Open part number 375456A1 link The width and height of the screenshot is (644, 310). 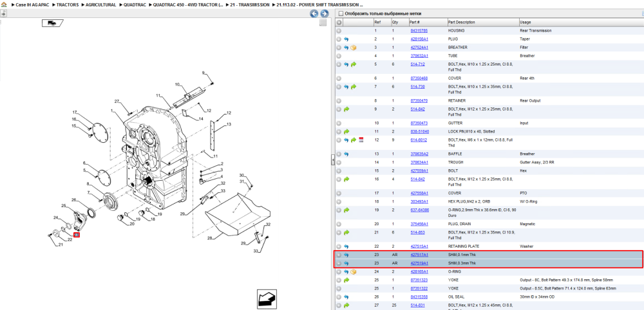pos(419,224)
